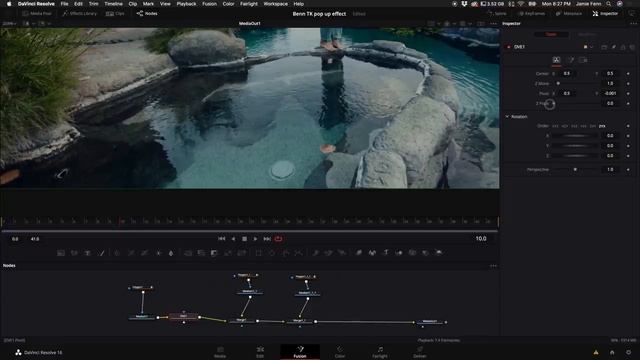Image resolution: width=640 pixels, height=360 pixels.
Task: Add a Blur node from the toolbar
Action: [171, 253]
